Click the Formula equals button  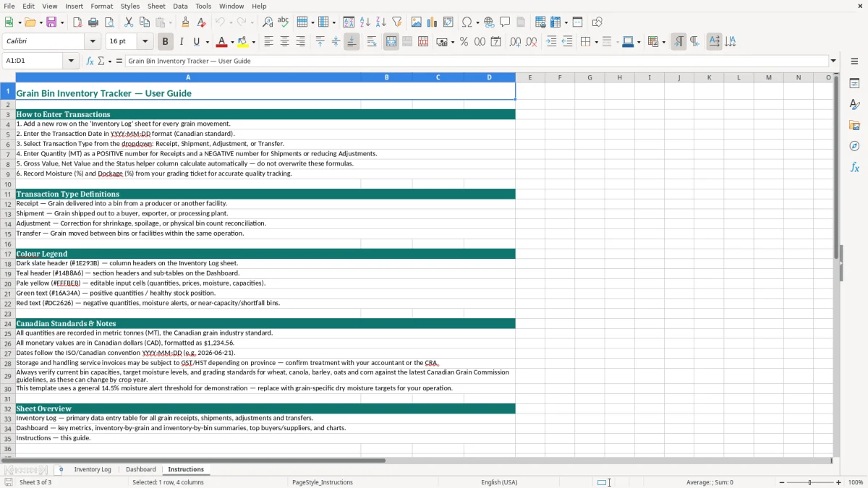[119, 61]
